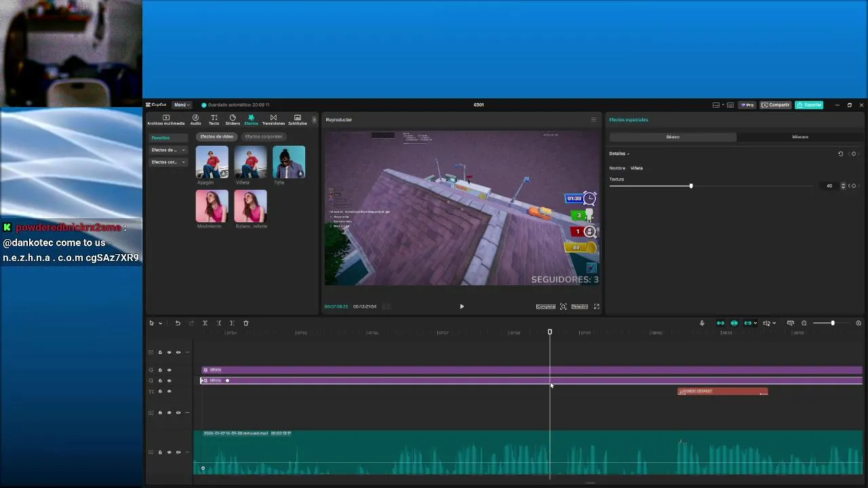Delete selected clip with trash icon
This screenshot has height=488, width=868.
pos(246,323)
